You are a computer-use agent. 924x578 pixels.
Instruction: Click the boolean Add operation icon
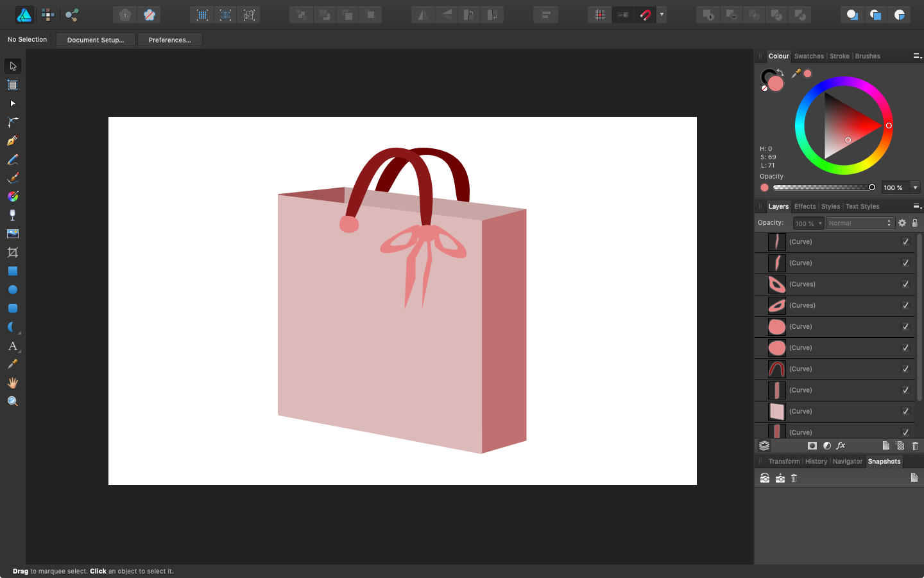(708, 15)
